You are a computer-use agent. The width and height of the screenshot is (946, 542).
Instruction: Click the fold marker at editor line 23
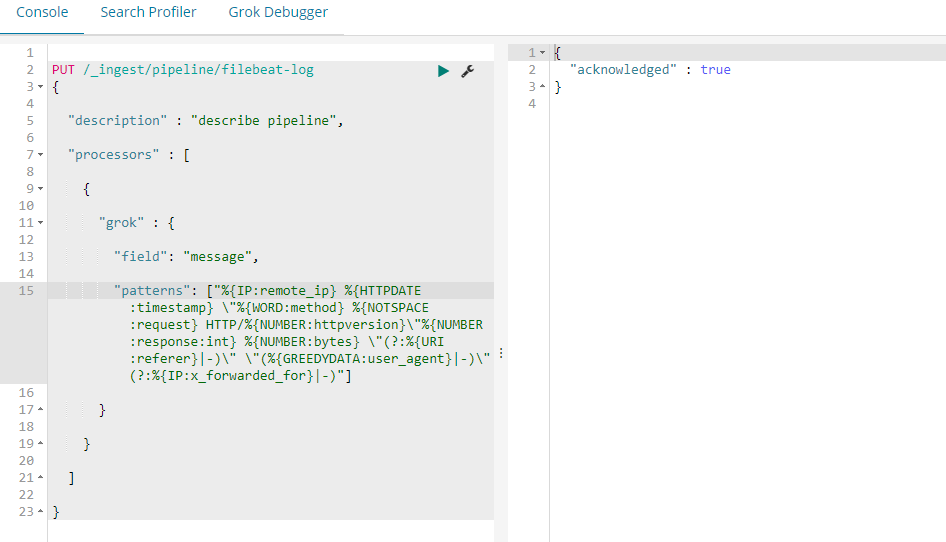coord(40,512)
